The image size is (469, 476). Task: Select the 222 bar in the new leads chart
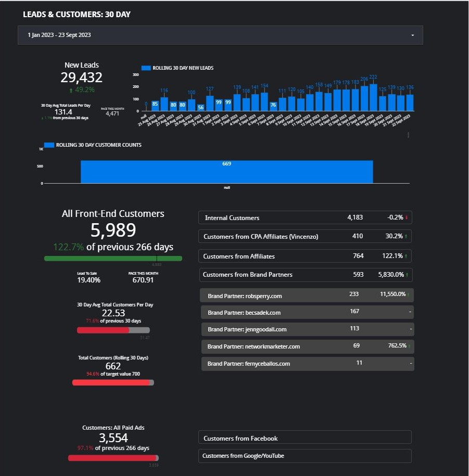[373, 97]
